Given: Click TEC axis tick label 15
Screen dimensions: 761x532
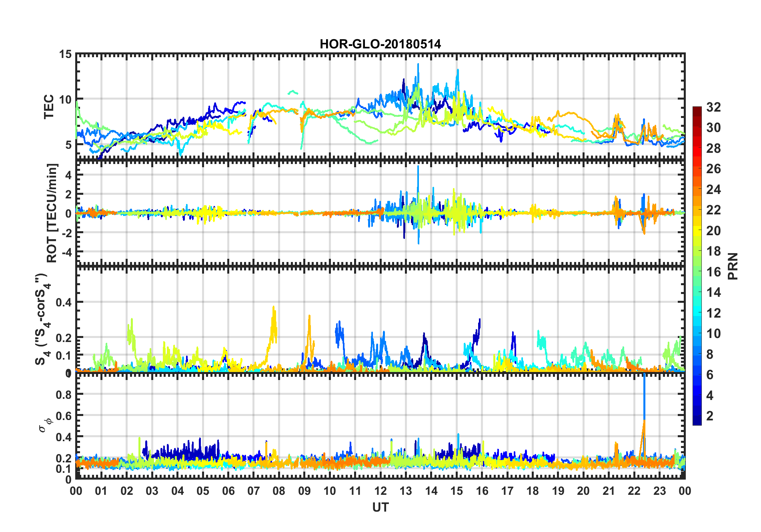Looking at the screenshot, I should pos(65,54).
